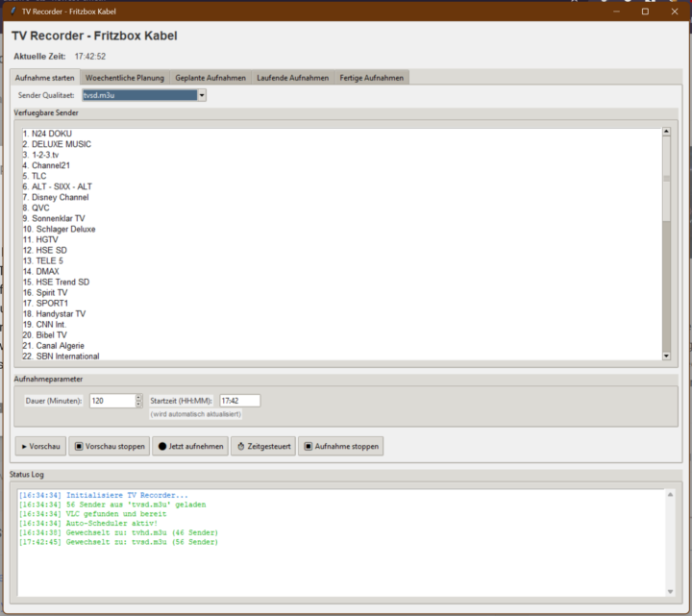Select channel SPORT1
This screenshot has height=616, width=692.
click(x=45, y=303)
